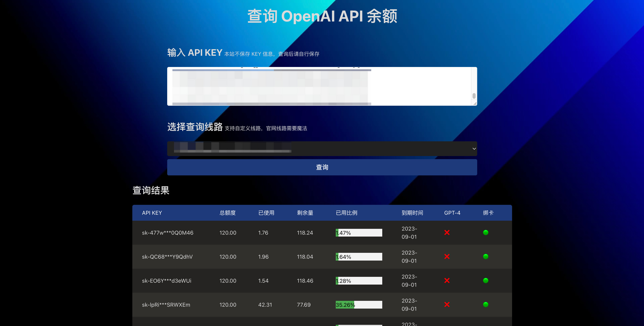Click the 已用比例 column header
This screenshot has width=644, height=326.
pyautogui.click(x=346, y=213)
